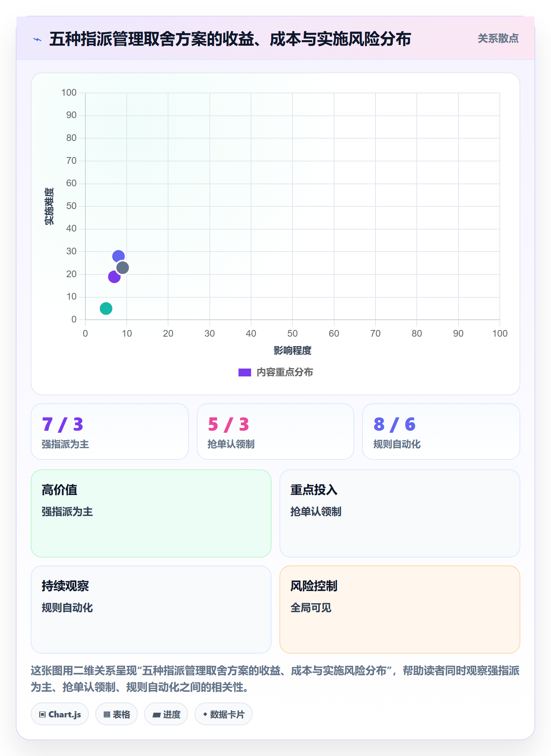Screen dimensions: 551x756
Task: Click the 实施难度 y-axis title
Action: (49, 206)
